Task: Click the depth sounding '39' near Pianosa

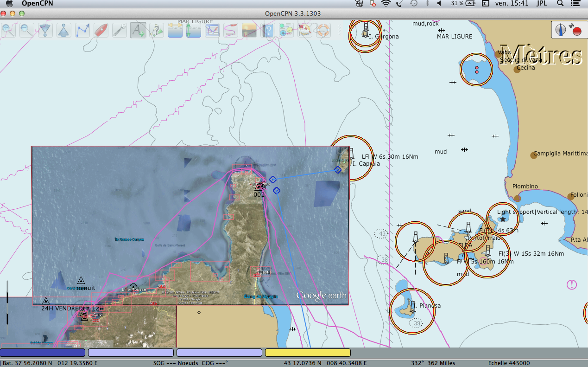Action: (417, 323)
